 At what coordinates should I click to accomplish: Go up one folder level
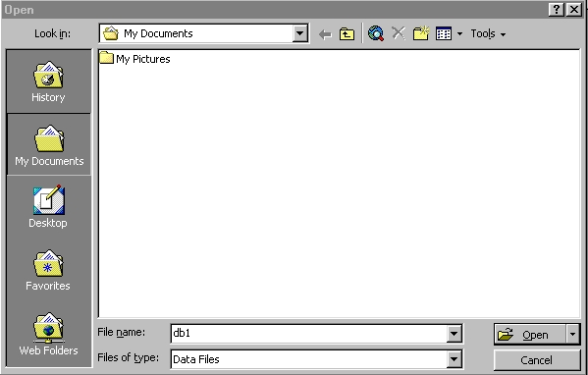click(347, 34)
